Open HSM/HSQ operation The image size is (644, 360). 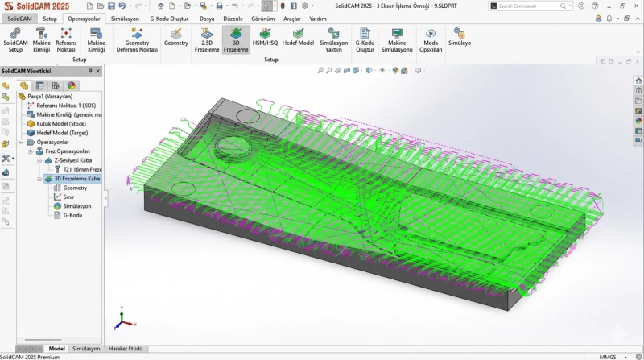tap(265, 37)
